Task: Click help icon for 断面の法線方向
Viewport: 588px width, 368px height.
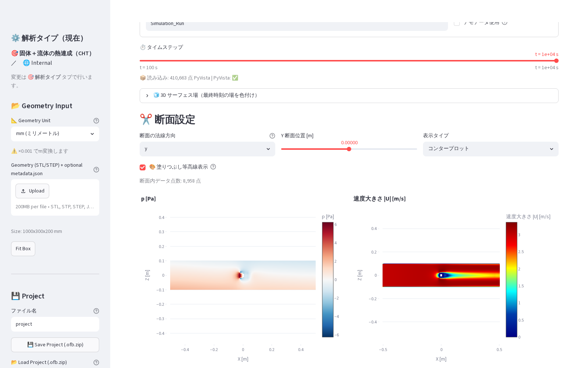Action: click(x=272, y=136)
